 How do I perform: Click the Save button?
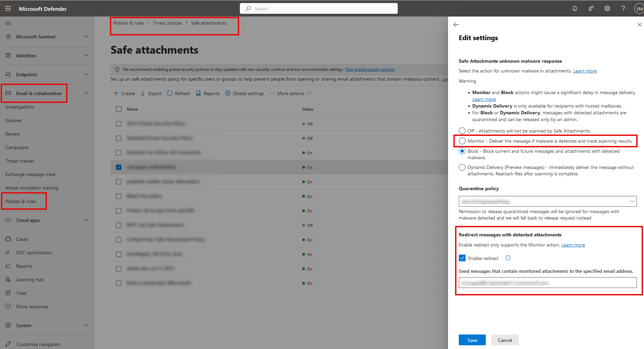(472, 340)
